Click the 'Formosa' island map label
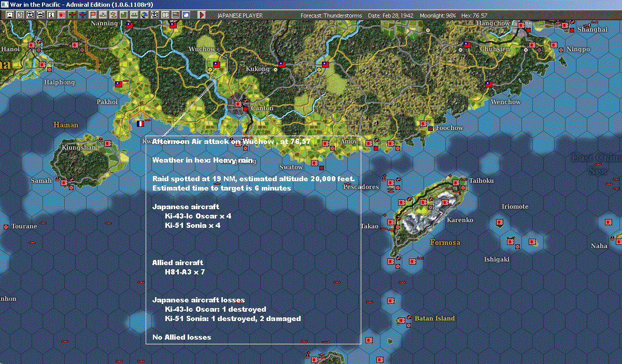This screenshot has height=364, width=622. pos(445,242)
